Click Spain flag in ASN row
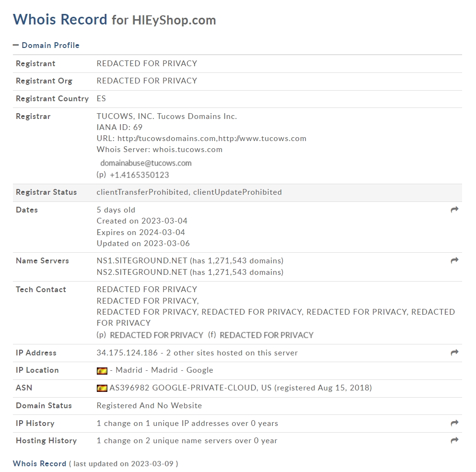This screenshot has width=476, height=472. [102, 388]
